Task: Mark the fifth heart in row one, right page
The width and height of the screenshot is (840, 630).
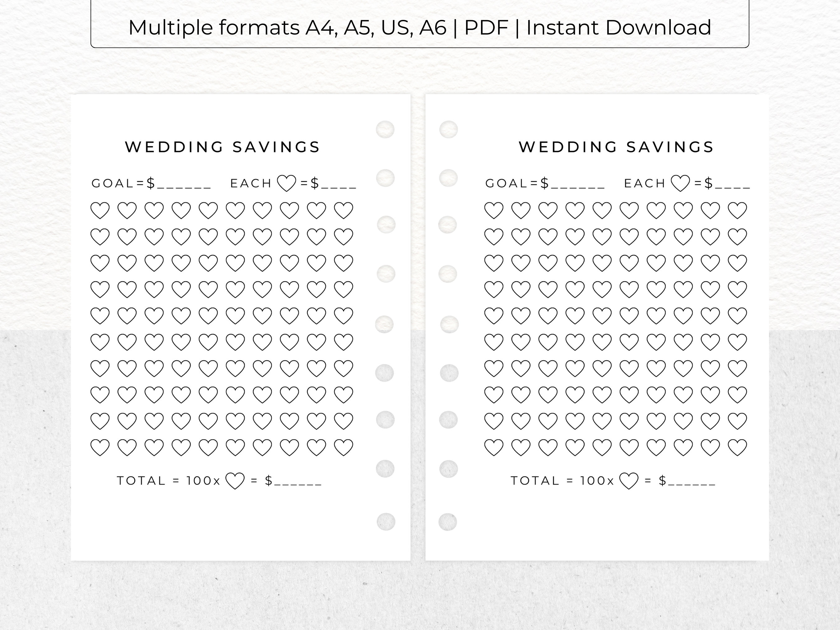Action: click(x=601, y=210)
